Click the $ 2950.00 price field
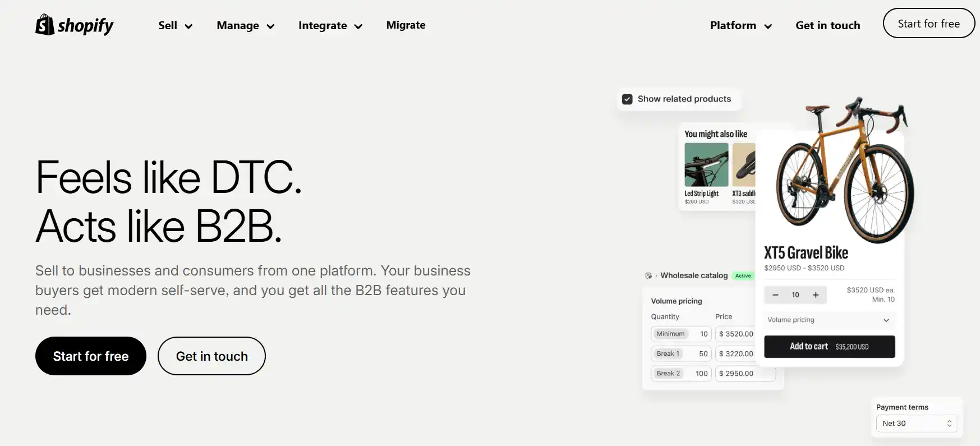Viewport: 980px width, 446px height. 746,374
